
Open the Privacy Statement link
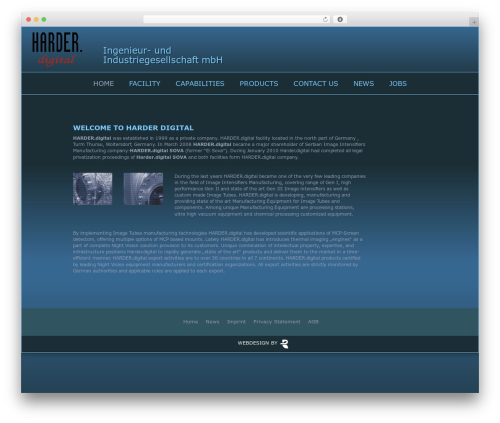[x=277, y=322]
